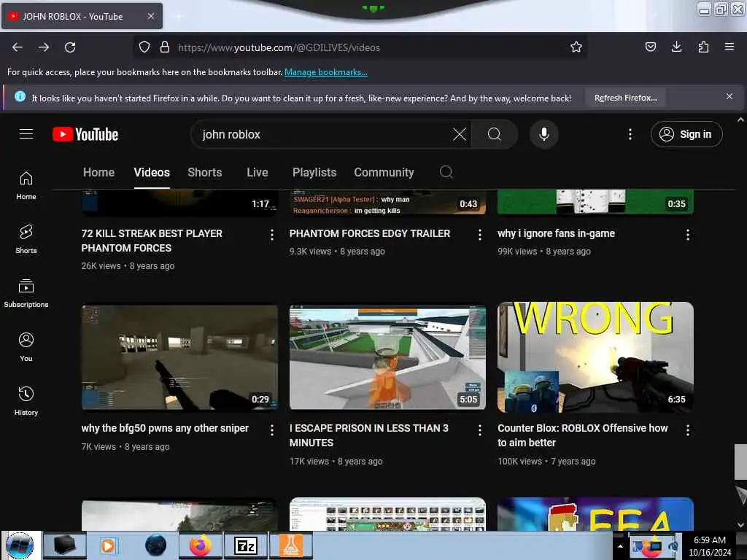
Task: Run search with the magnifier button
Action: click(495, 134)
